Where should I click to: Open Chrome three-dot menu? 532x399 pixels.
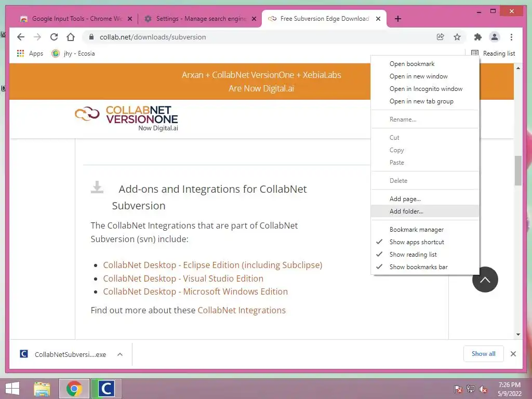[x=511, y=37]
